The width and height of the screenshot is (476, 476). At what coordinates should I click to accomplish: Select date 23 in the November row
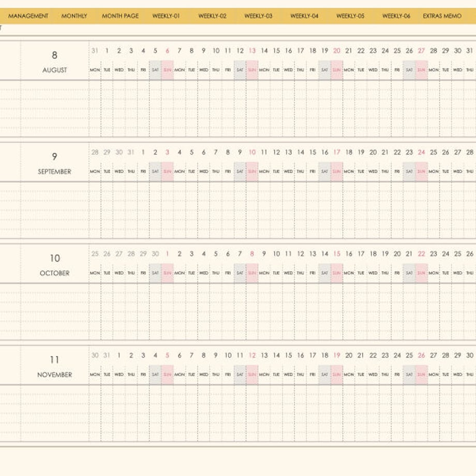(385, 355)
